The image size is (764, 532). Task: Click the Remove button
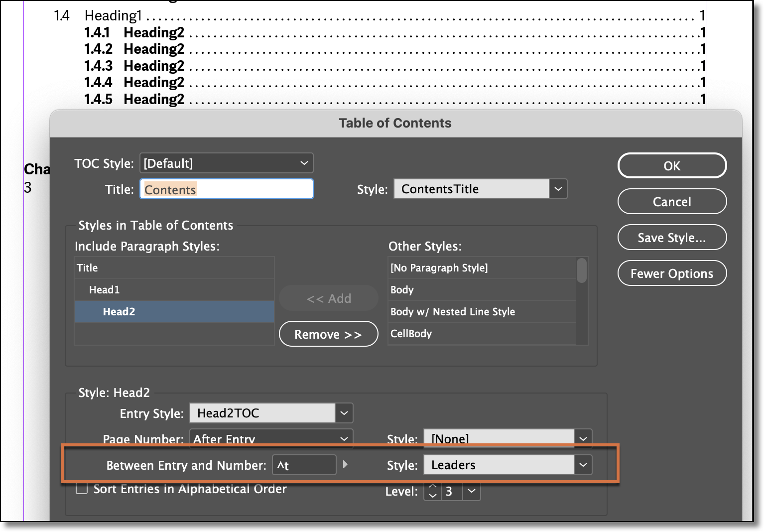(328, 334)
